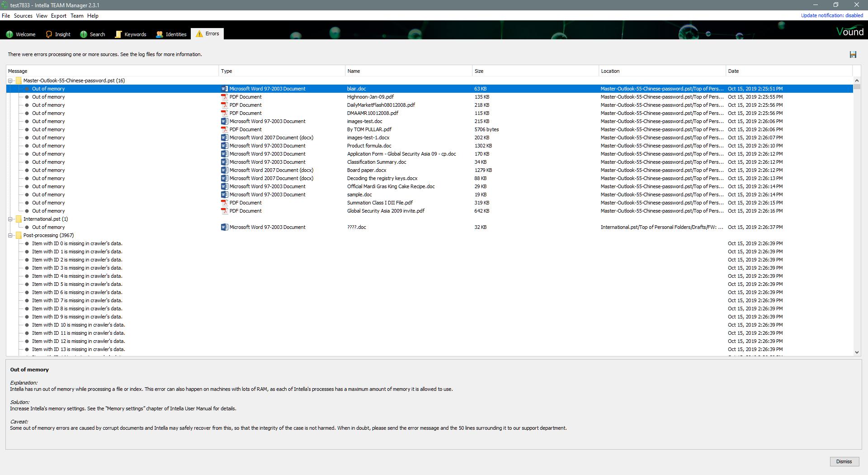
Task: Click PDF icon beside Summation Class I DII File.pdf
Action: [225, 203]
